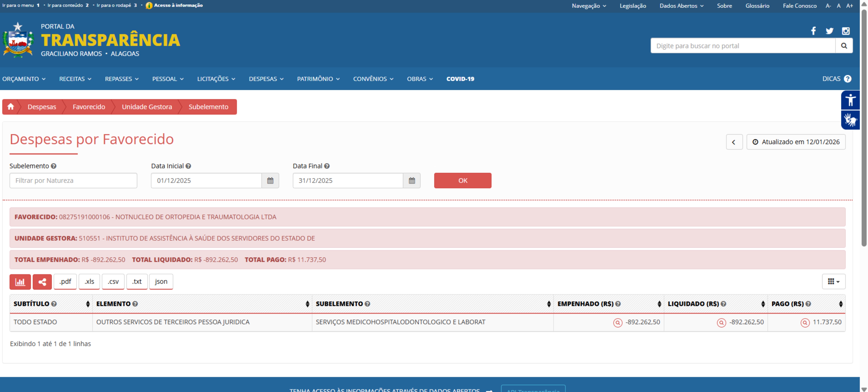868x392 pixels.
Task: Select Unidade Gestora breadcrumb item
Action: 147,107
